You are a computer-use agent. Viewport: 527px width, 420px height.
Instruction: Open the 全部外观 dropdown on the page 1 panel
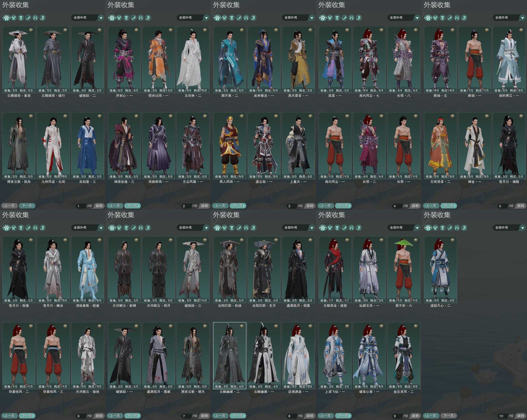tap(88, 17)
